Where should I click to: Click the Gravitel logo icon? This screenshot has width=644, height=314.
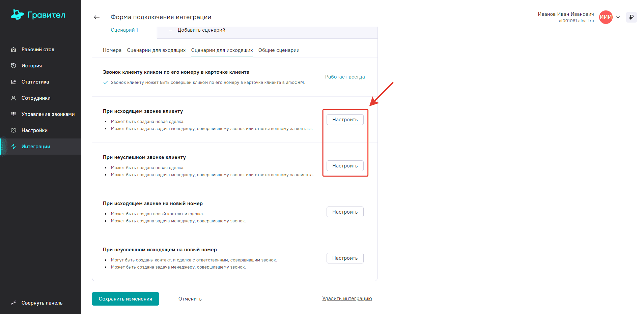point(17,14)
